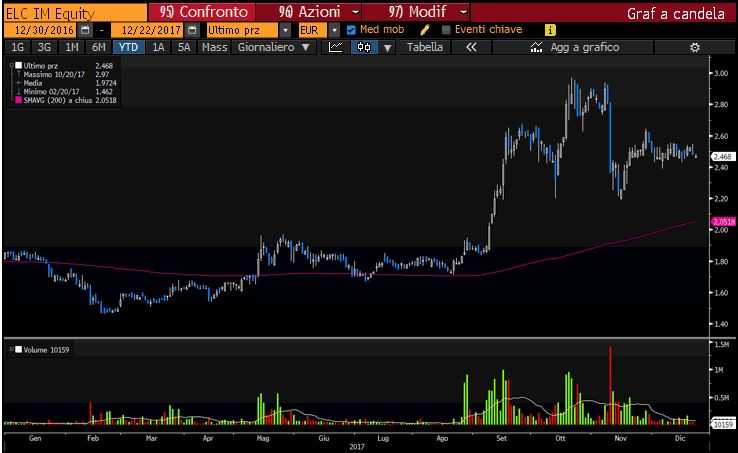Select the line chart type icon
The width and height of the screenshot is (738, 453).
tap(336, 47)
